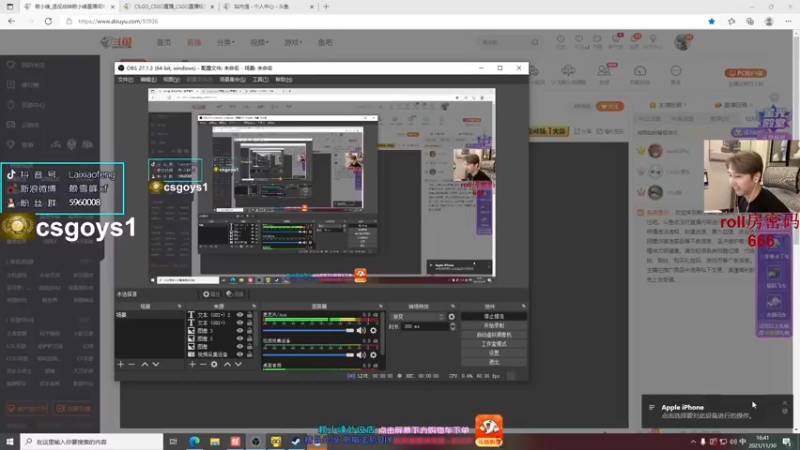Image resolution: width=800 pixels, height=450 pixels.
Task: Click the 工作室模式 button
Action: point(494,344)
